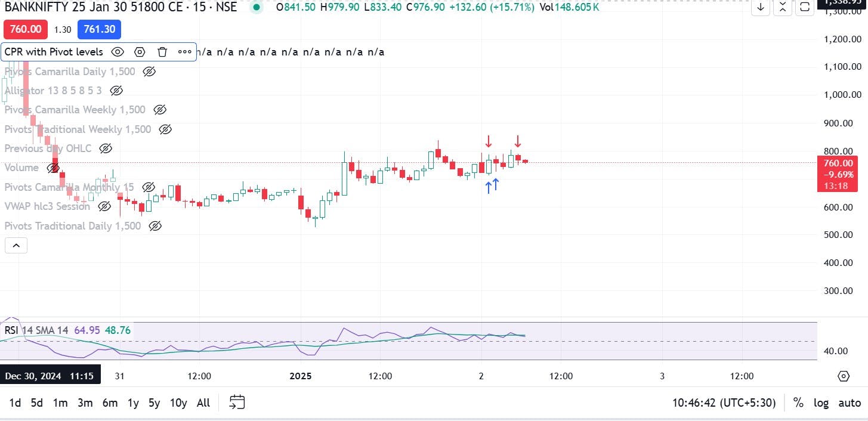Show the Alligator 13 8 5 indicator
The width and height of the screenshot is (868, 421).
click(x=116, y=91)
